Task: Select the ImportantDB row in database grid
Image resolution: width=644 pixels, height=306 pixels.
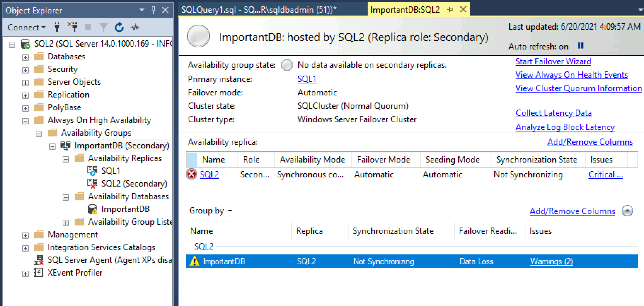Action: coord(412,261)
